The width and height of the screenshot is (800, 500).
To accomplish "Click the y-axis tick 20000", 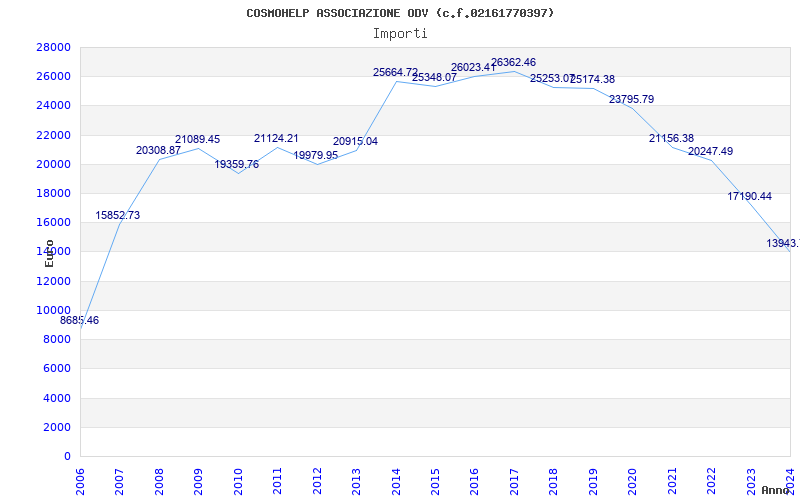I will (x=54, y=164).
